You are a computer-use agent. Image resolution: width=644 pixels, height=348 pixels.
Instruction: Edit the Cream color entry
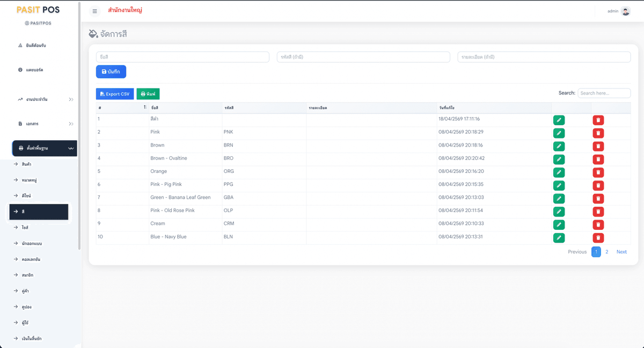tap(559, 224)
